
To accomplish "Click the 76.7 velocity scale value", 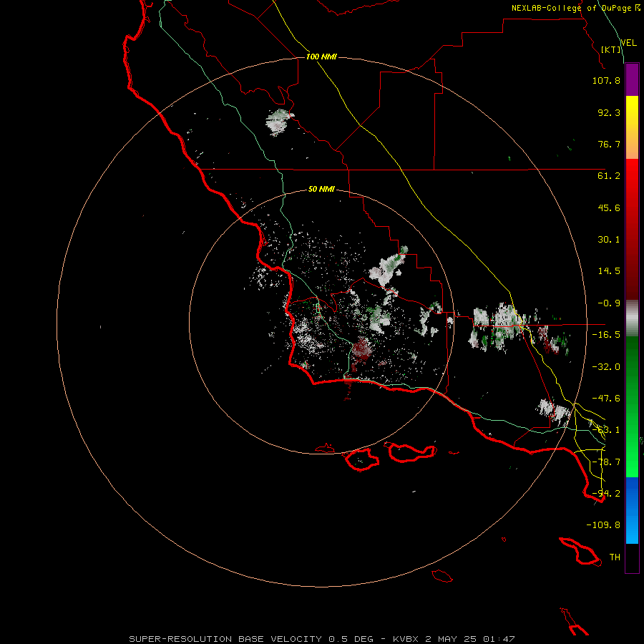I will 609,144.
